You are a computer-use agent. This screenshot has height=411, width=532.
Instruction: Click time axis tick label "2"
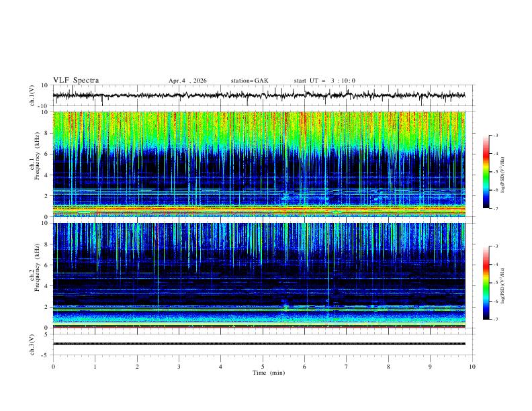[137, 367]
